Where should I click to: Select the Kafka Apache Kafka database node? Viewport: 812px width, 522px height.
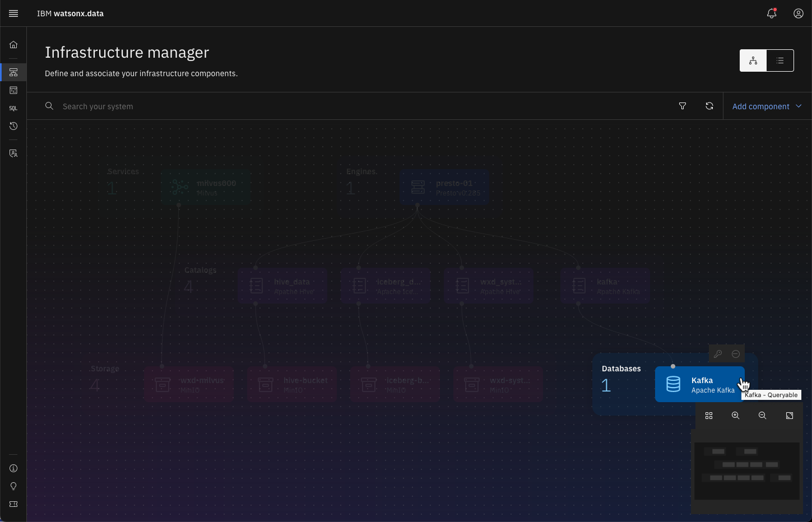(x=699, y=384)
